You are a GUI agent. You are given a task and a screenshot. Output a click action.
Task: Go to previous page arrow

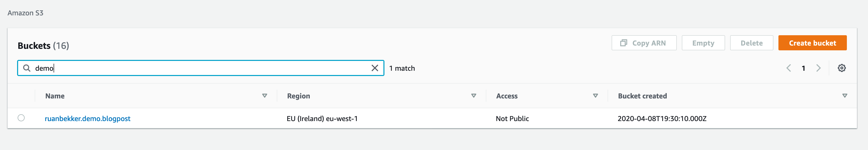(x=788, y=68)
